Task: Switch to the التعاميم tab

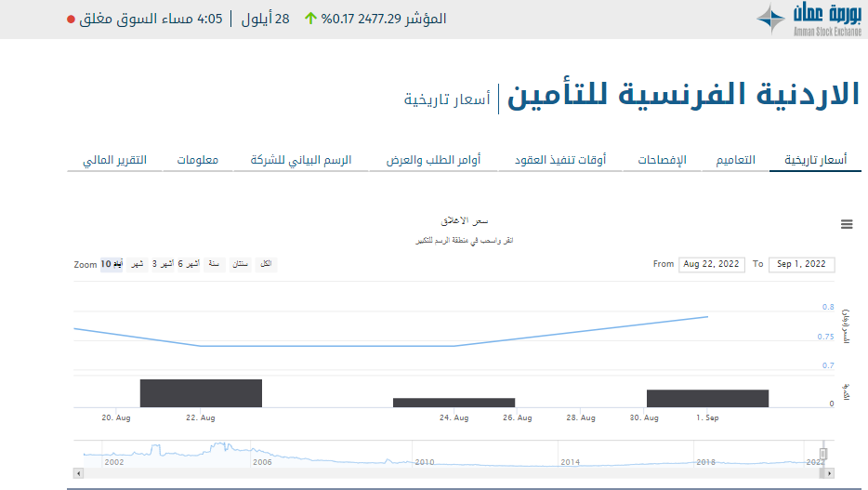Action: point(735,160)
